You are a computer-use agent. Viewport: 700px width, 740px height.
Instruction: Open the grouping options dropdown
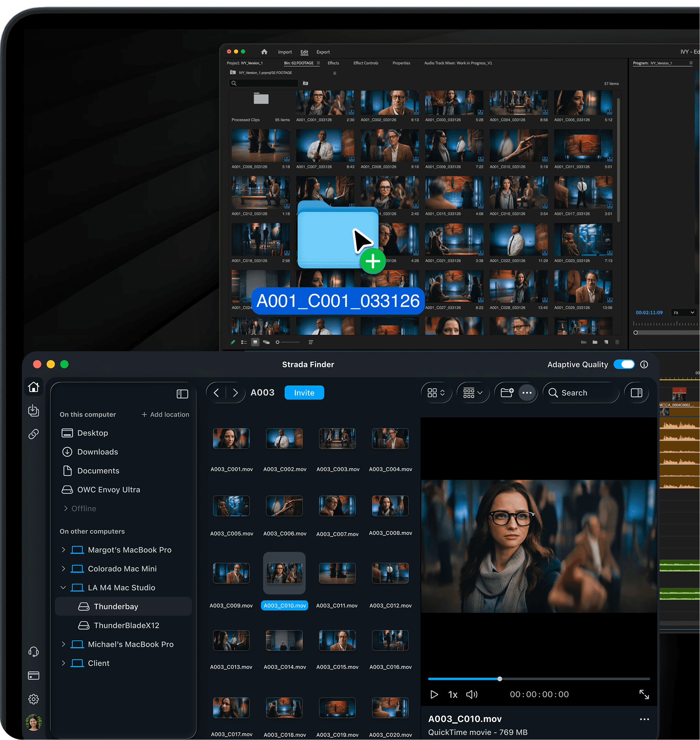[x=473, y=393]
